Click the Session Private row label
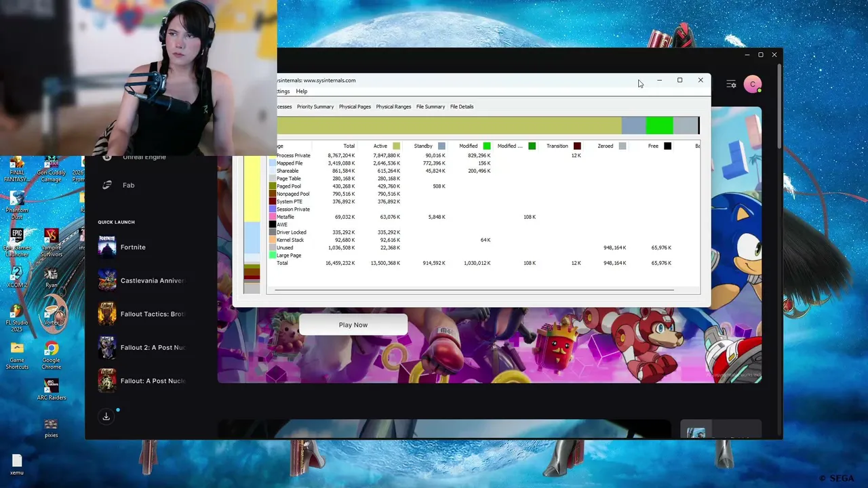868x488 pixels. [x=293, y=209]
